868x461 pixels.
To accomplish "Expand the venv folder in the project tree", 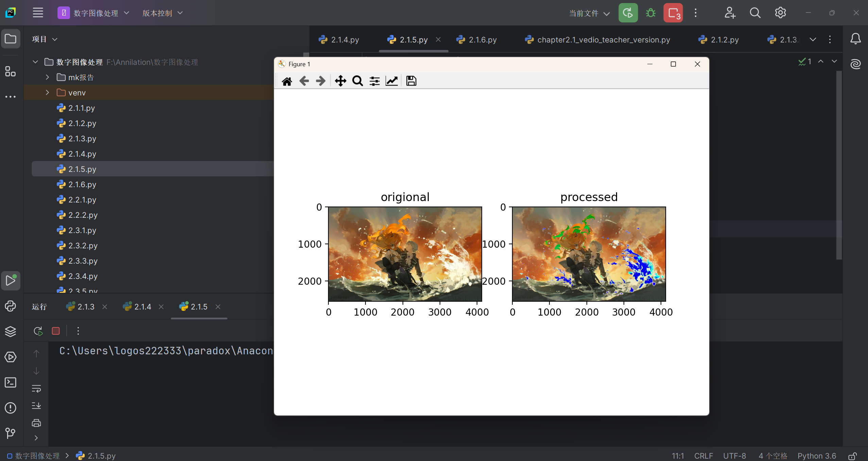I will (48, 92).
